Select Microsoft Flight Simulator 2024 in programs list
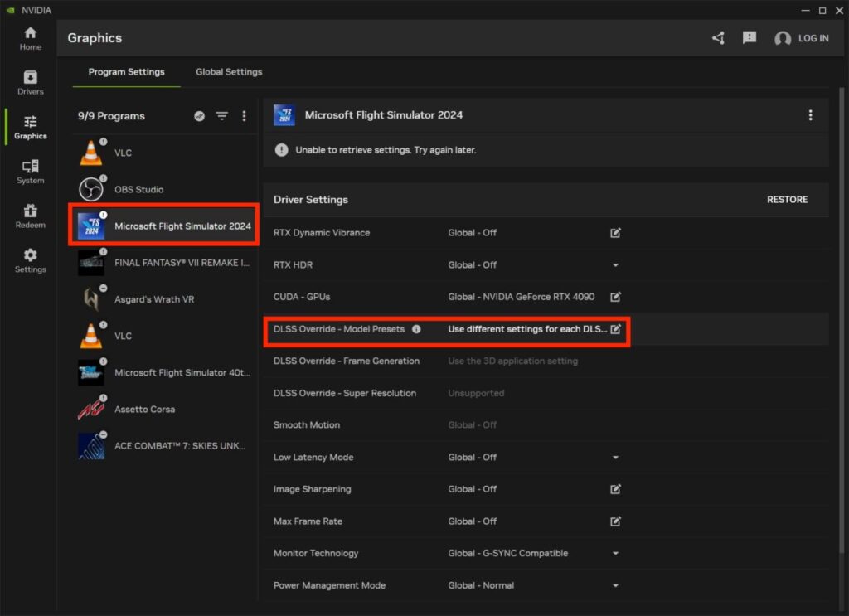 [164, 226]
